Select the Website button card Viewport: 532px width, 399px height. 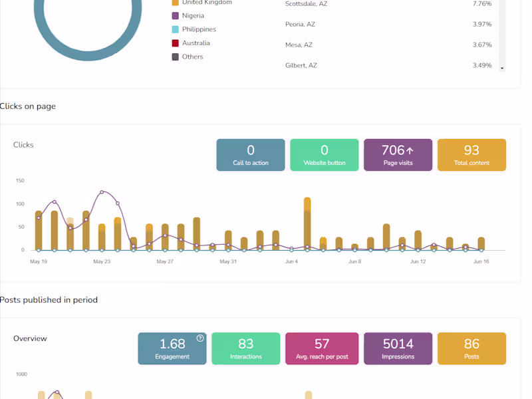click(x=325, y=155)
